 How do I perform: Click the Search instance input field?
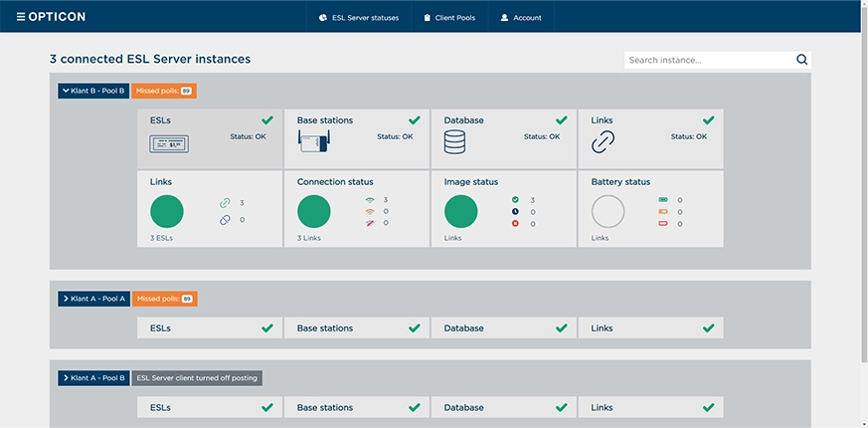click(x=708, y=60)
